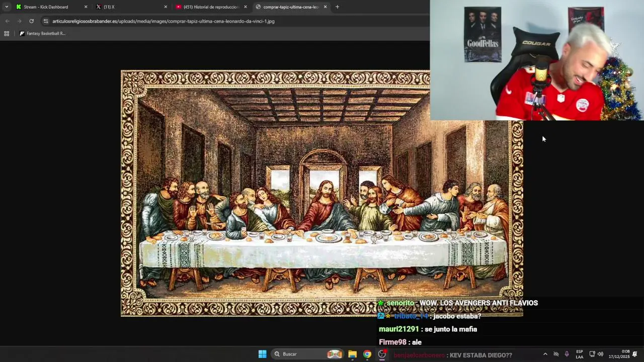Open File Explorer from the taskbar
The height and width of the screenshot is (362, 644).
point(352,354)
